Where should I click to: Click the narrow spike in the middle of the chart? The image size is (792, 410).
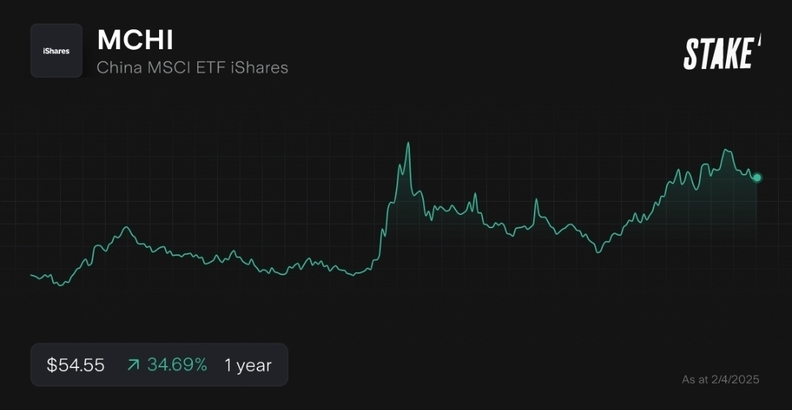(x=537, y=201)
